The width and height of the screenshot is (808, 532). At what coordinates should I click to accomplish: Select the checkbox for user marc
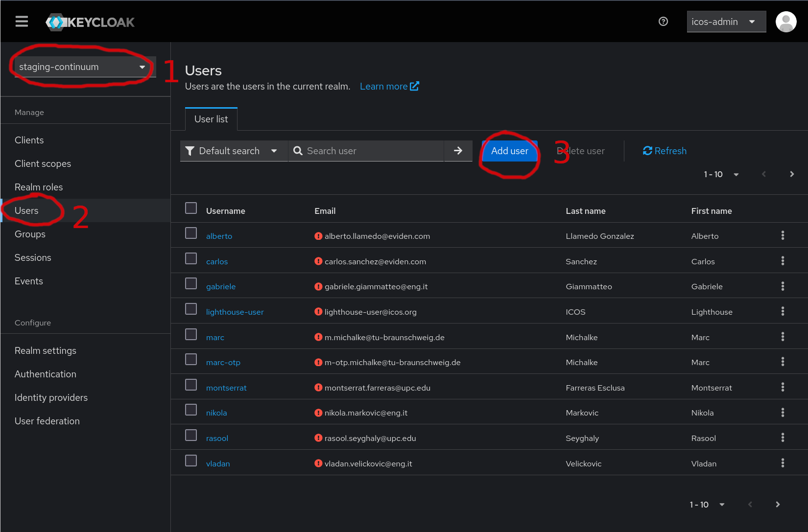[x=191, y=334]
